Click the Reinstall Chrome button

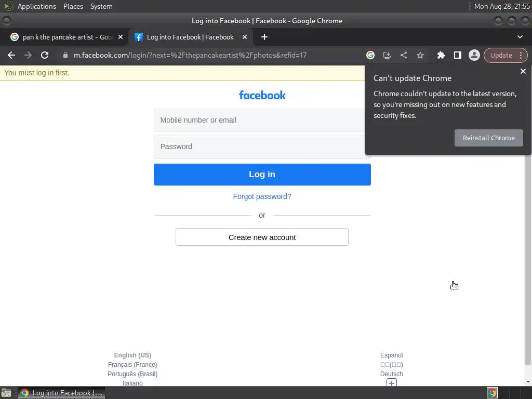(488, 138)
